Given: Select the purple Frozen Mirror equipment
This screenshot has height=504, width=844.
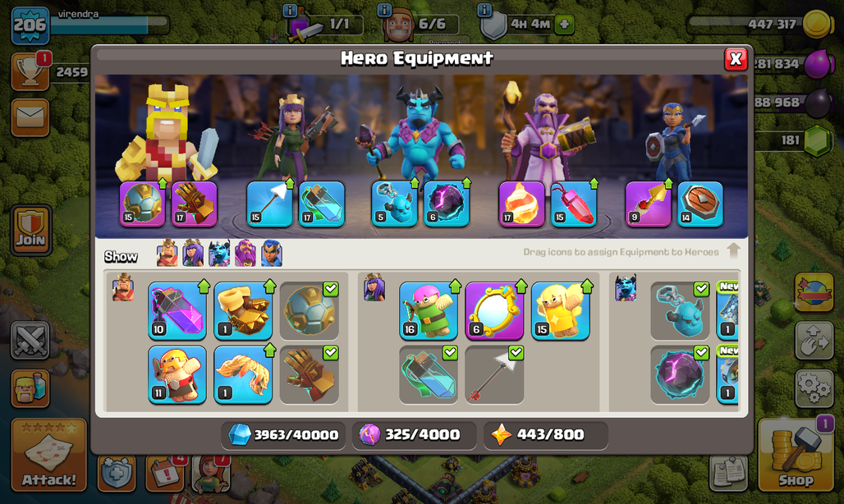Looking at the screenshot, I should click(494, 311).
